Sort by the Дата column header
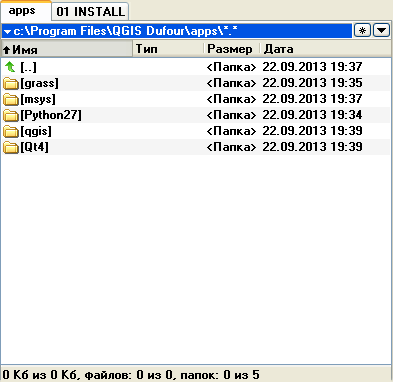The image size is (393, 382). (x=325, y=49)
